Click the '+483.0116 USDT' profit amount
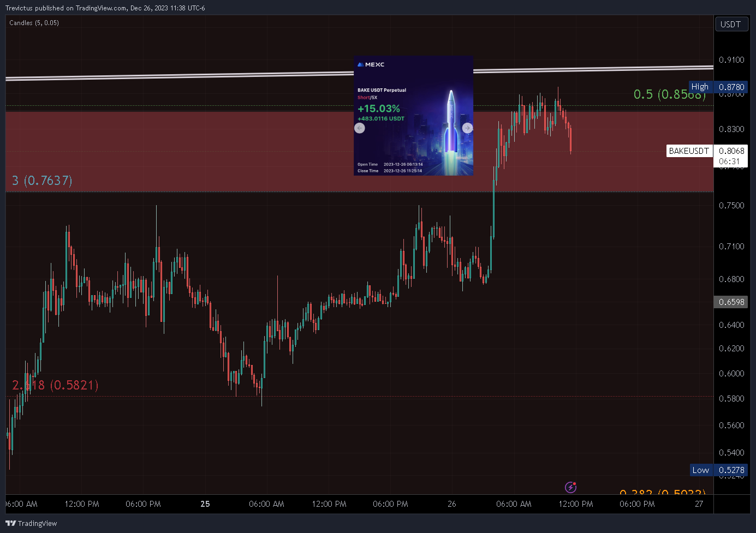The height and width of the screenshot is (533, 756). (x=381, y=118)
